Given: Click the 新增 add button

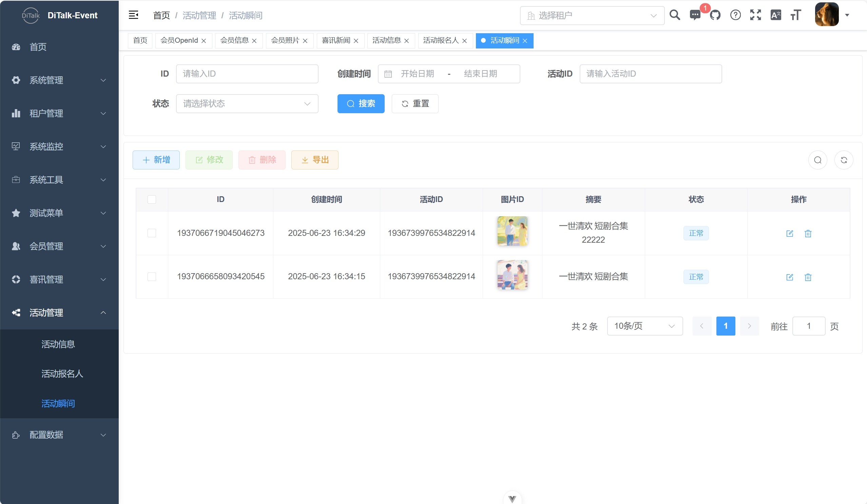Looking at the screenshot, I should click(x=156, y=160).
